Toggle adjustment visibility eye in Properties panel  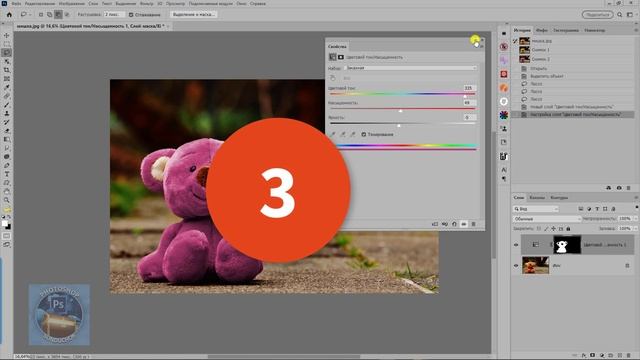[464, 224]
